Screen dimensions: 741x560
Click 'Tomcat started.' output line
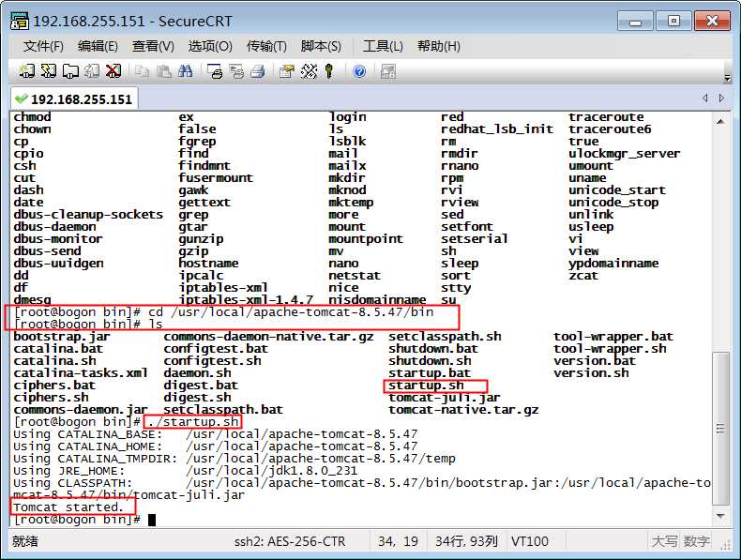click(x=68, y=507)
